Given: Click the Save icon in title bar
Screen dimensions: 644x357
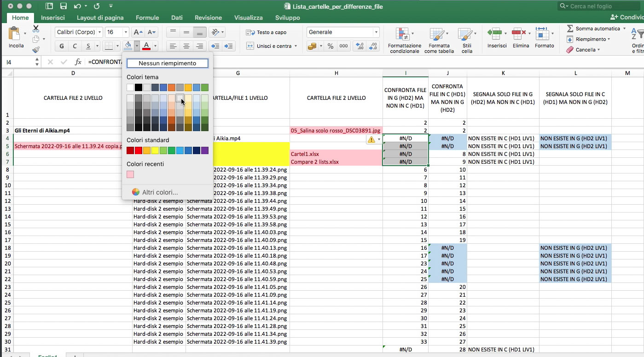Looking at the screenshot, I should click(x=64, y=6).
